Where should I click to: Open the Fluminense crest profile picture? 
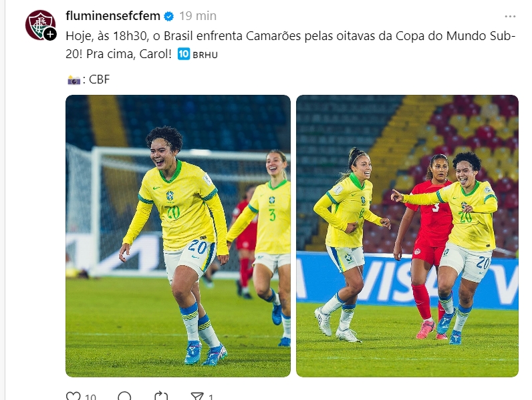click(x=40, y=25)
